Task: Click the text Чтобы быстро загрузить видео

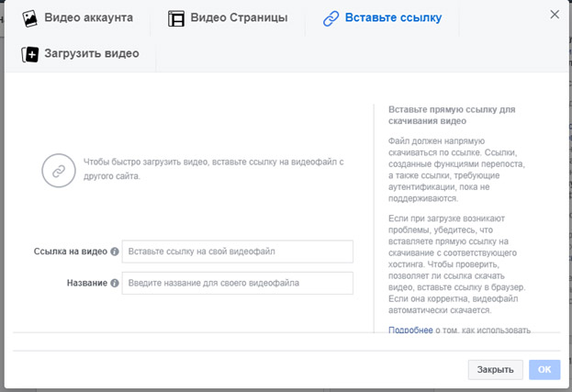Action: point(146,162)
